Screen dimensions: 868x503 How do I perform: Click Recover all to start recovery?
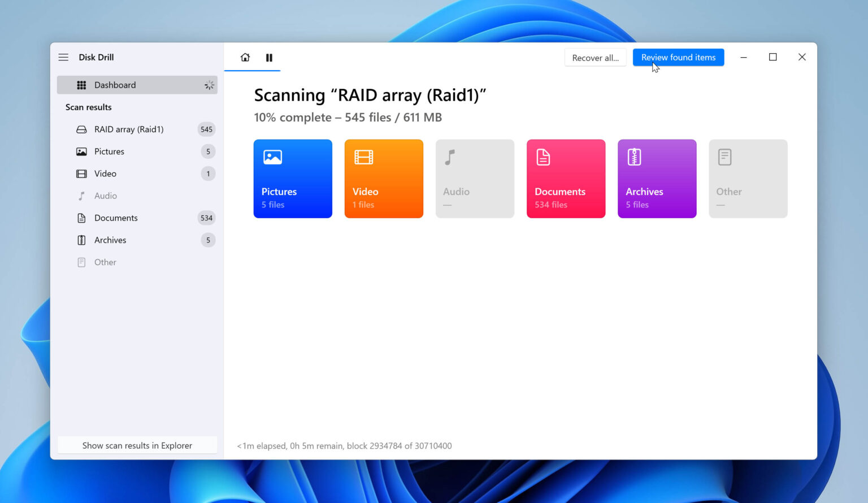point(595,57)
